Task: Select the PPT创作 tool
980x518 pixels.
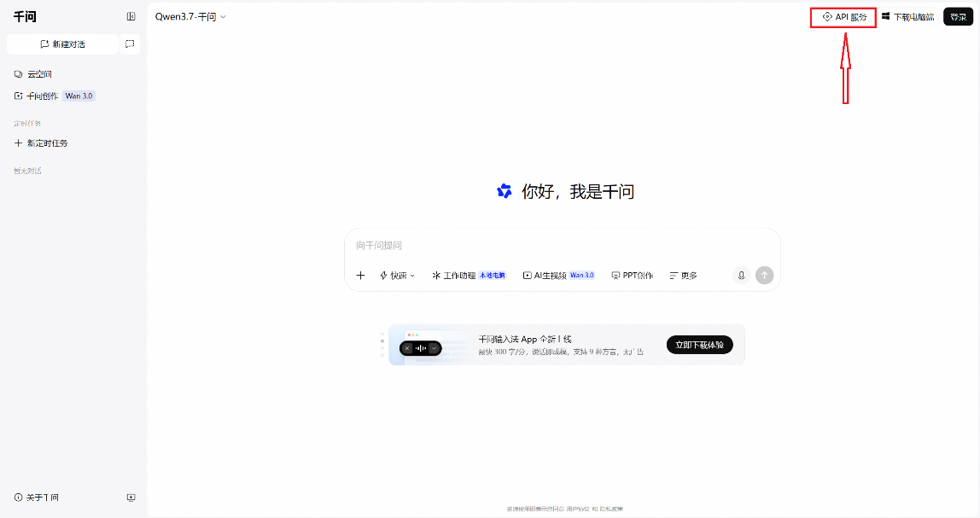Action: (633, 276)
